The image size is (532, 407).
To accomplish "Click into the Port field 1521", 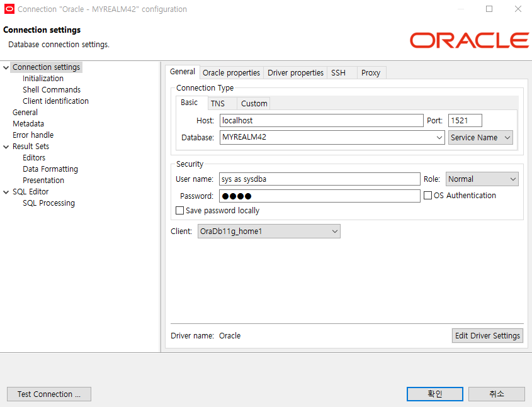I will coord(465,121).
